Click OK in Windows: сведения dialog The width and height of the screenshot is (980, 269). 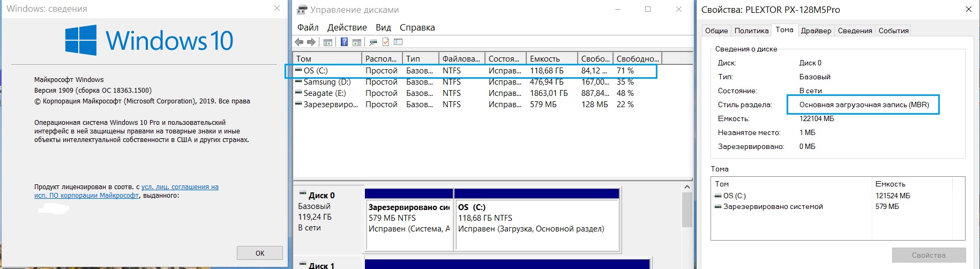pyautogui.click(x=260, y=253)
